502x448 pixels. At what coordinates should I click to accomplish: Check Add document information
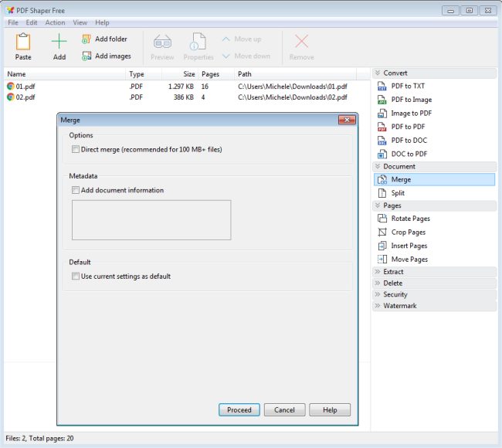[76, 190]
